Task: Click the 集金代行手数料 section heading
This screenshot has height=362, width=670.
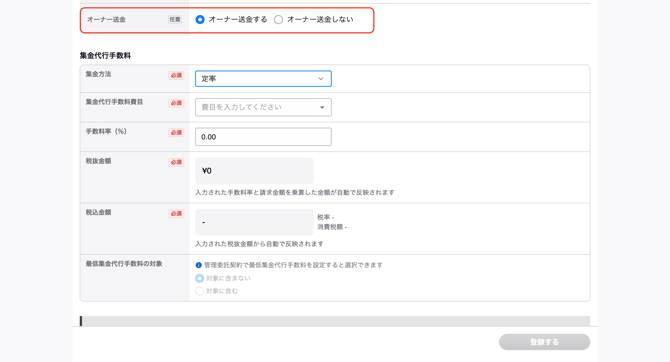Action: (x=105, y=56)
